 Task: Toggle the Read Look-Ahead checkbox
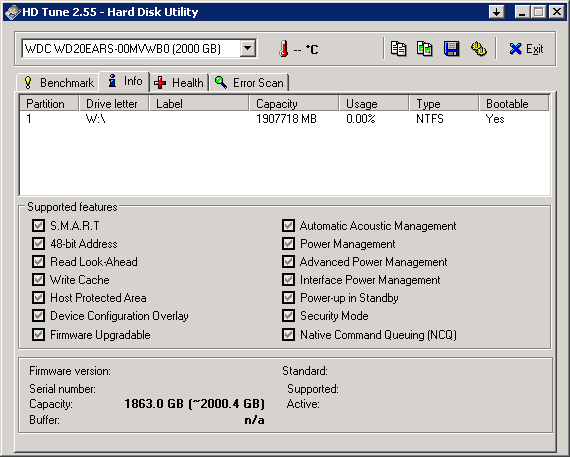point(38,261)
